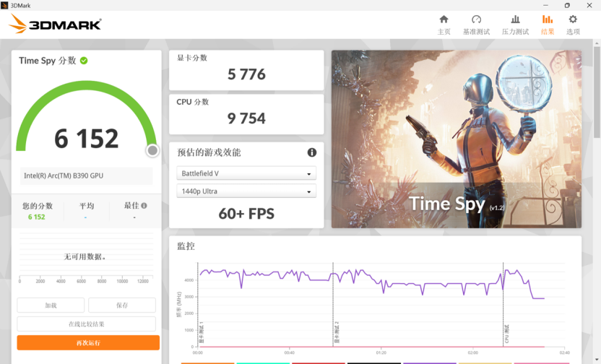
Task: Click the Intel(R) Arc(TM) B390 GPU label
Action: 64,176
